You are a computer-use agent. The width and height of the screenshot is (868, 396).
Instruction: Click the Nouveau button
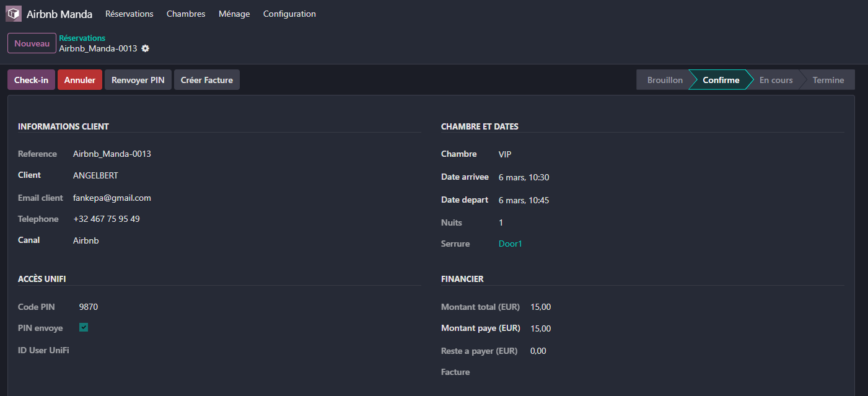[x=32, y=43]
